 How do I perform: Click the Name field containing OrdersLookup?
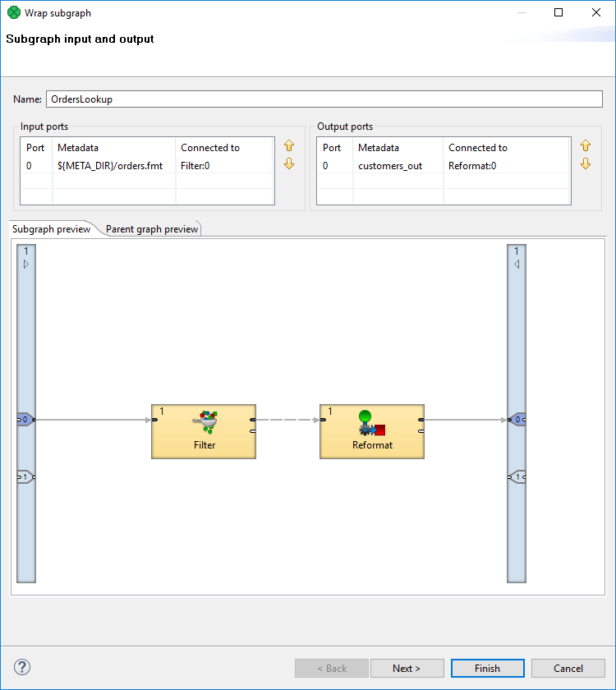coord(324,99)
